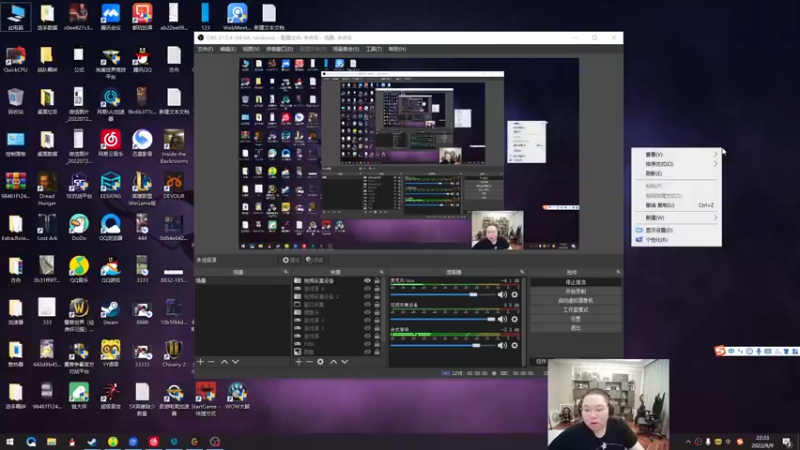
Task: Pop out the 混音器 dock panel
Action: point(521,272)
